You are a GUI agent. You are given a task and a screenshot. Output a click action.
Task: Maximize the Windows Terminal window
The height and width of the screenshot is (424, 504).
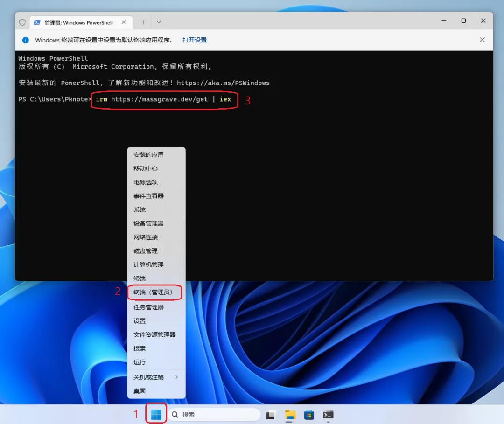coord(463,21)
